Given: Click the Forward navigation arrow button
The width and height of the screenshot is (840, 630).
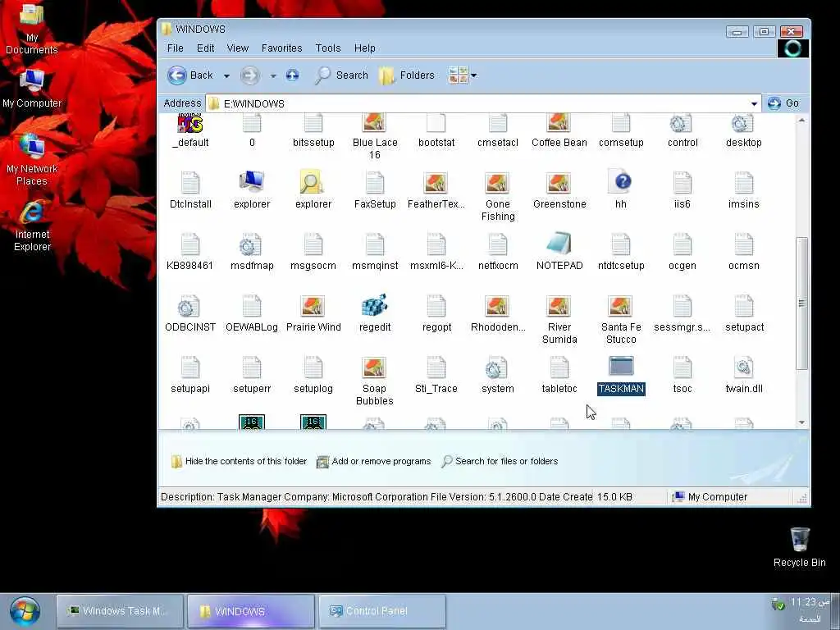Looking at the screenshot, I should coord(249,75).
